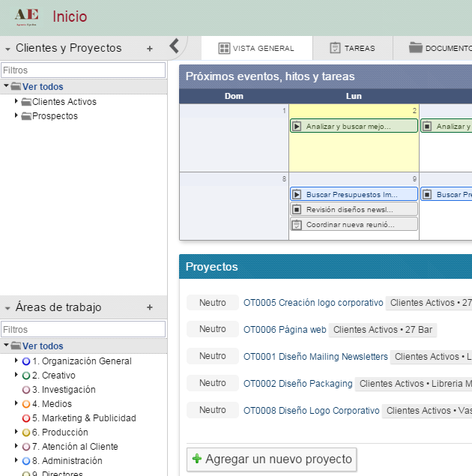The image size is (472, 476).
Task: Click the Coordinar nueva reunión task icon
Action: 297,224
